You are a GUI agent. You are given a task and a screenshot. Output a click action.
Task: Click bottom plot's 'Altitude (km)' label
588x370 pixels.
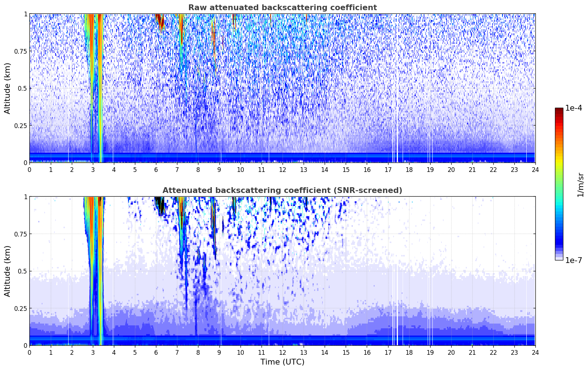(x=7, y=271)
